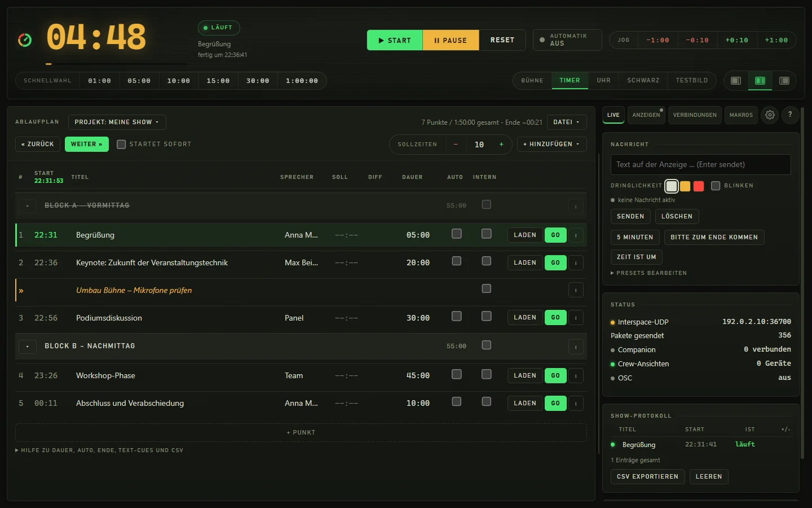Open row menu for Block B – Nachmittag
The width and height of the screenshot is (812, 508).
click(x=576, y=347)
